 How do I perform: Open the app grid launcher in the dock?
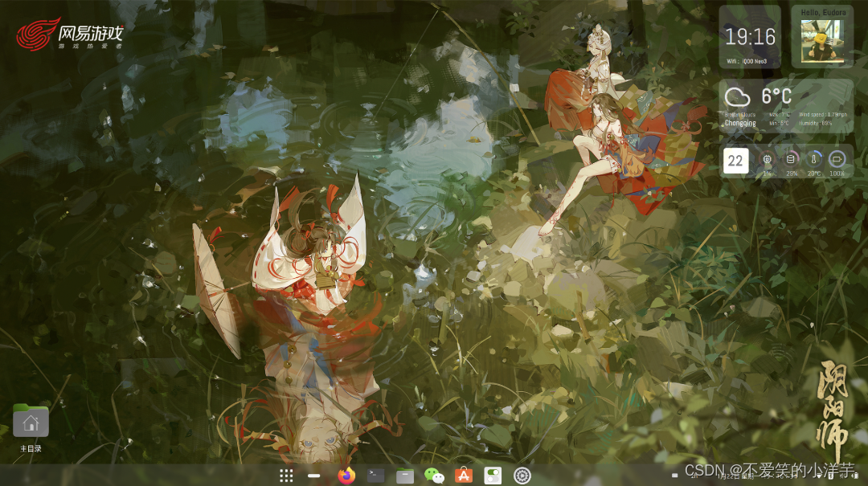[286, 476]
